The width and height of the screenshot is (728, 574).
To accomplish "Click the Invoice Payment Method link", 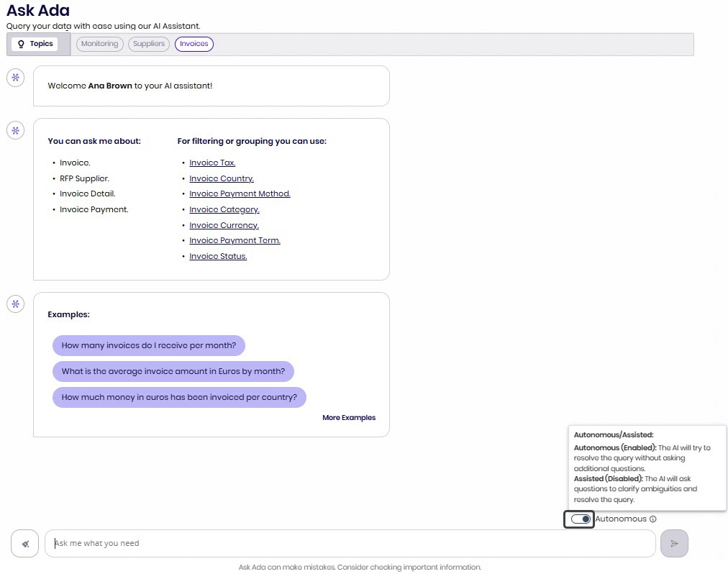I will (x=240, y=194).
